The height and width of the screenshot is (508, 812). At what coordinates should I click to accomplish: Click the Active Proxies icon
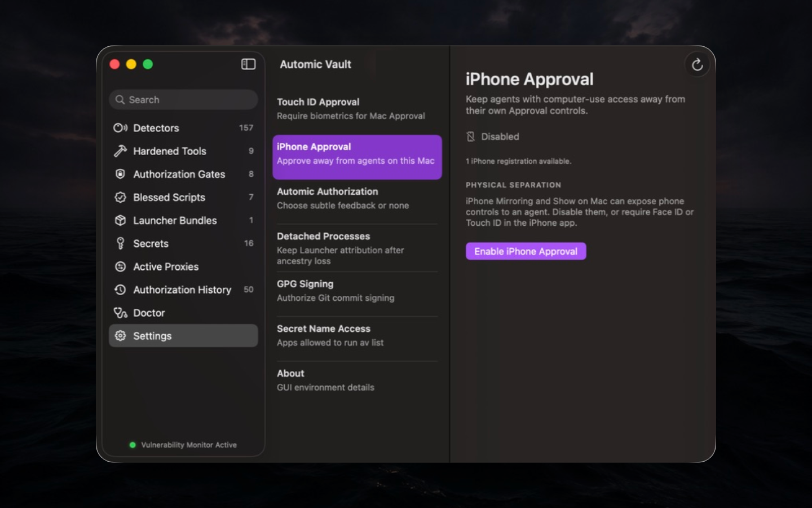pyautogui.click(x=120, y=266)
